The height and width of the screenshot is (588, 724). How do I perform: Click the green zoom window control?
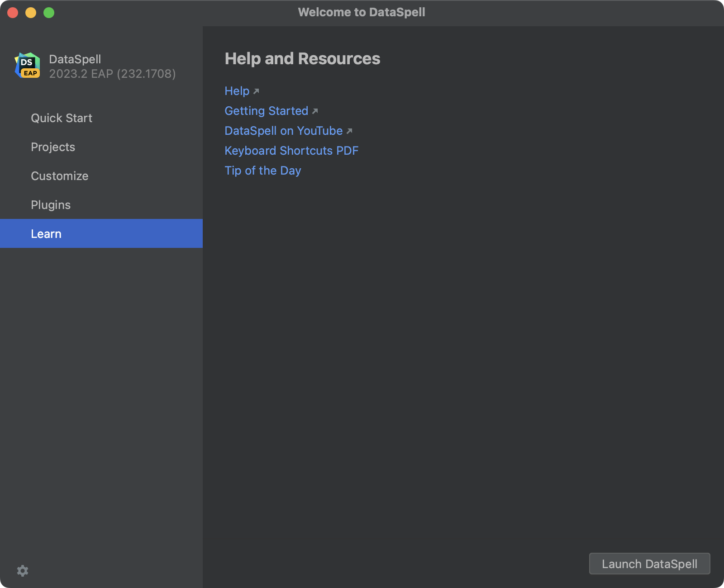[48, 13]
